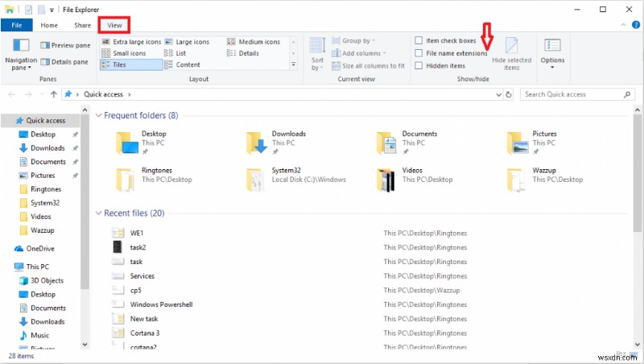Collapse the Recent files section
The image size is (644, 364).
(98, 213)
